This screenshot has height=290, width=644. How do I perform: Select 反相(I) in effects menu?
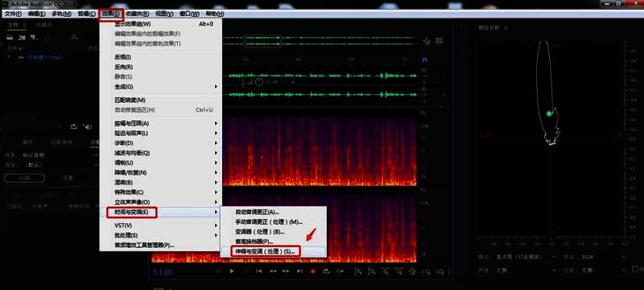(x=160, y=57)
